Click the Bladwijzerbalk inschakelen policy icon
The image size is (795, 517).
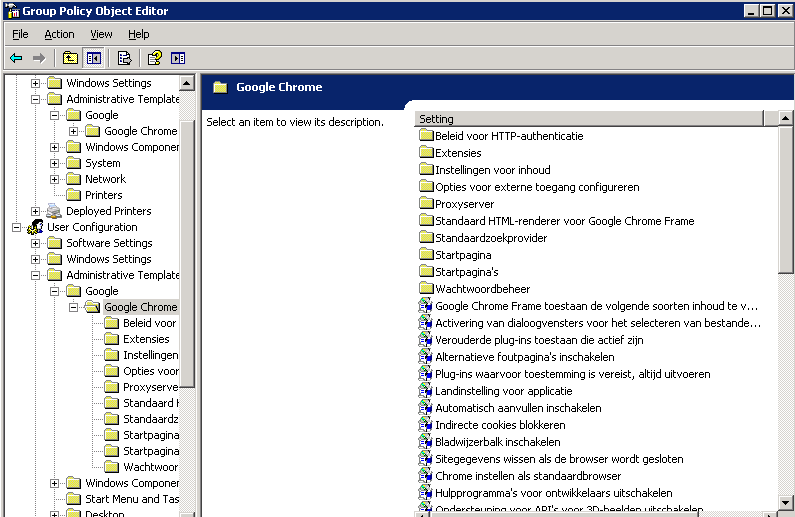[425, 442]
